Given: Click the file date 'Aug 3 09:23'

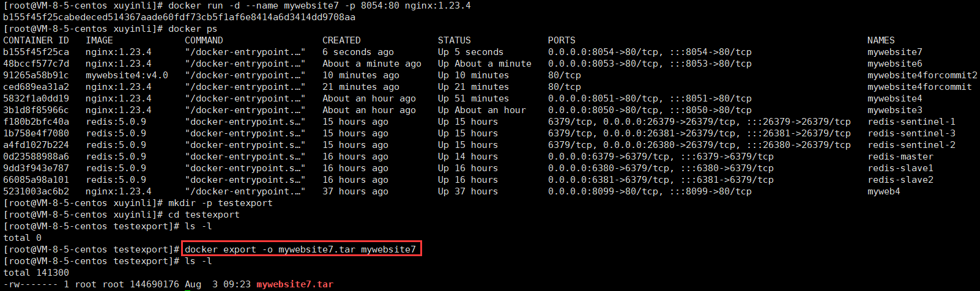Looking at the screenshot, I should coord(218,284).
